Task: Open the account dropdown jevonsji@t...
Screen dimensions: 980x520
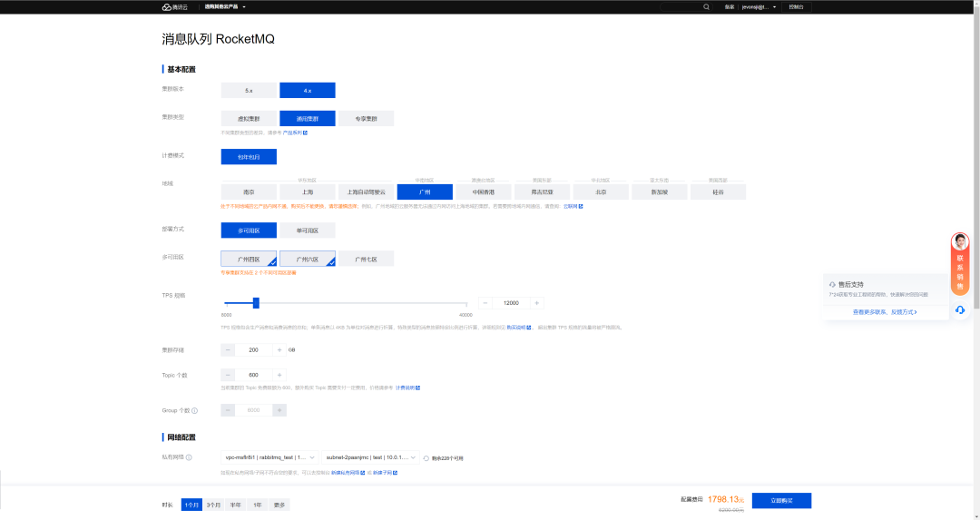Action: (x=759, y=7)
